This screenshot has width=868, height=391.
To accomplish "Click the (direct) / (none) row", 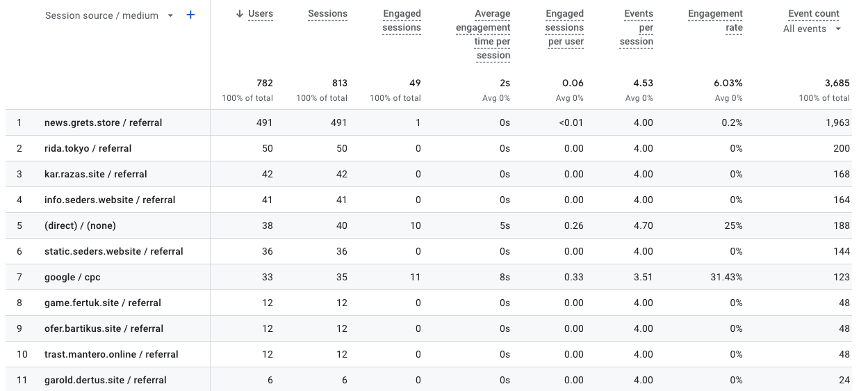I will point(80,226).
